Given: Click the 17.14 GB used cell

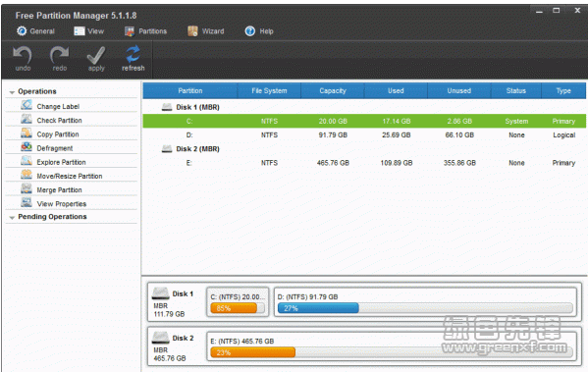Looking at the screenshot, I should point(397,121).
